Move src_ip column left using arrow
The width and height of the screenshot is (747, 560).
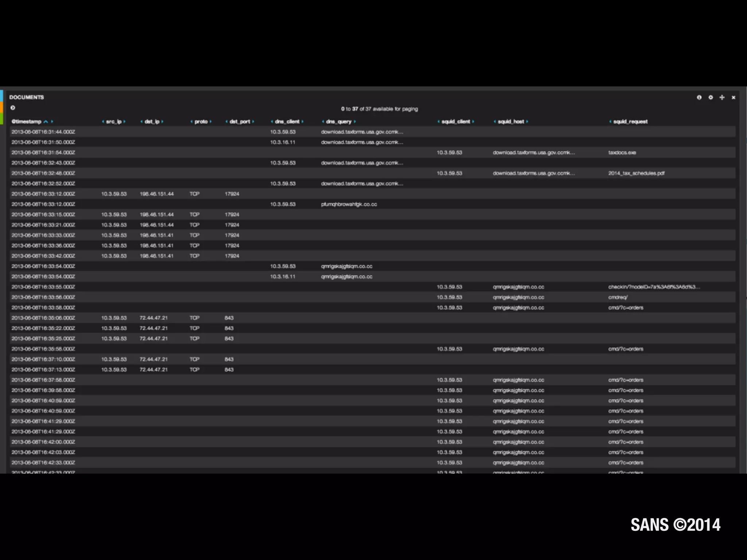(103, 122)
